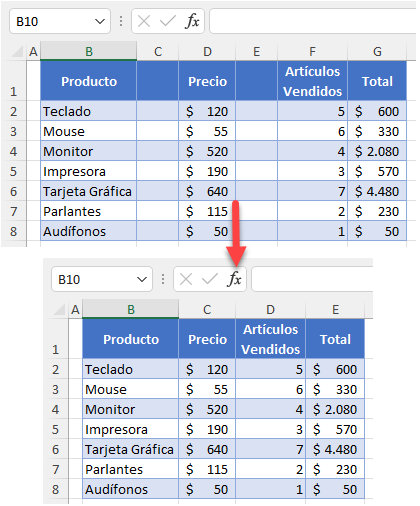Click the Enter checkmark icon in the A–E sheet
The width and height of the screenshot is (420, 506).
tap(210, 279)
